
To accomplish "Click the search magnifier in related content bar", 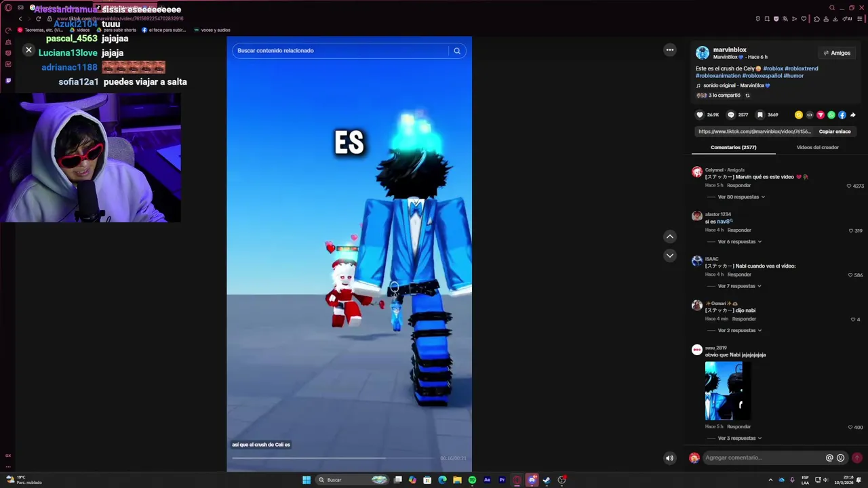I will pyautogui.click(x=457, y=51).
